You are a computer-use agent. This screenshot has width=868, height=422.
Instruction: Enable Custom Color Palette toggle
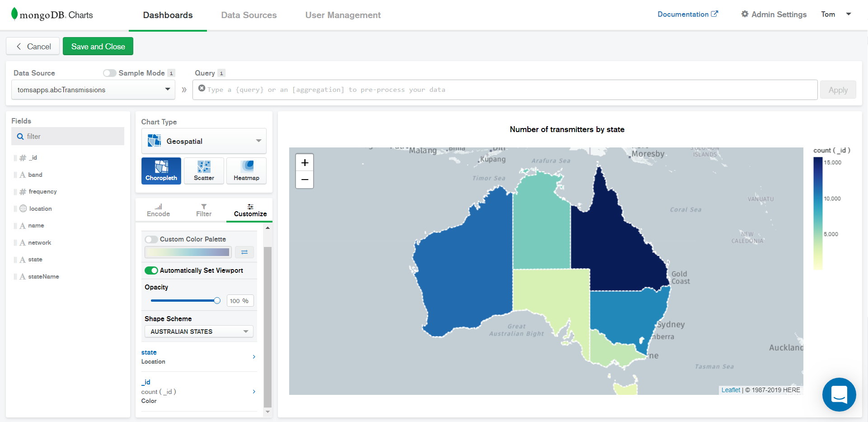tap(151, 239)
